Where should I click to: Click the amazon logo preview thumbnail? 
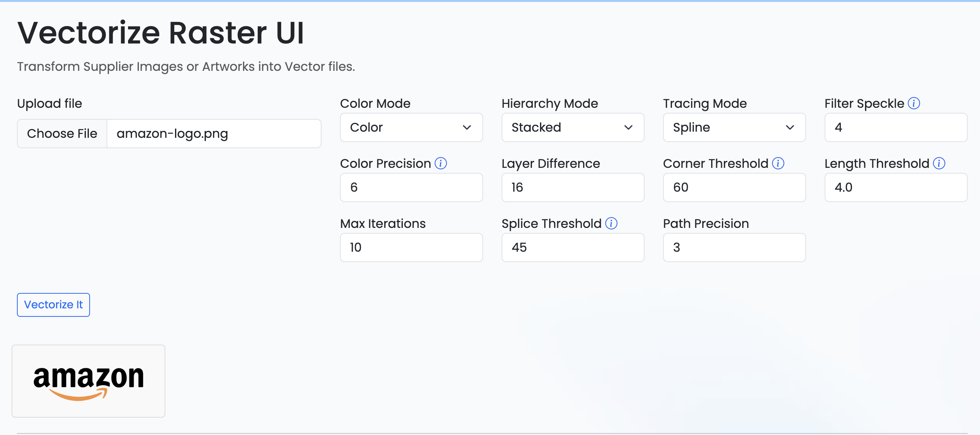[88, 381]
